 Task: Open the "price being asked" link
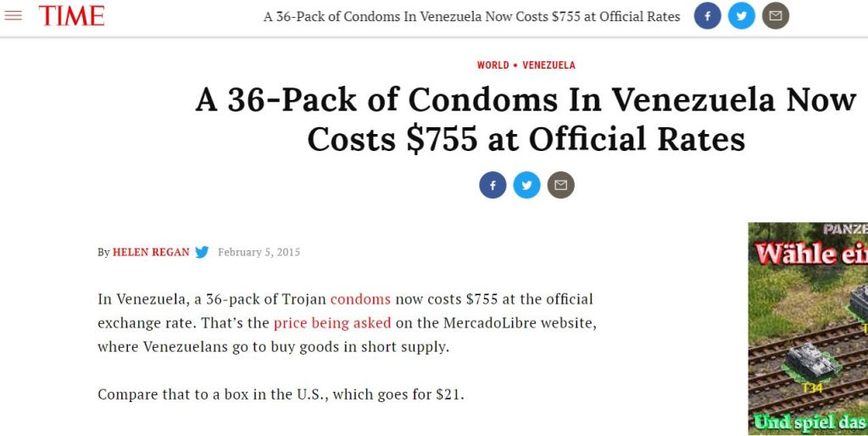pyautogui.click(x=332, y=323)
